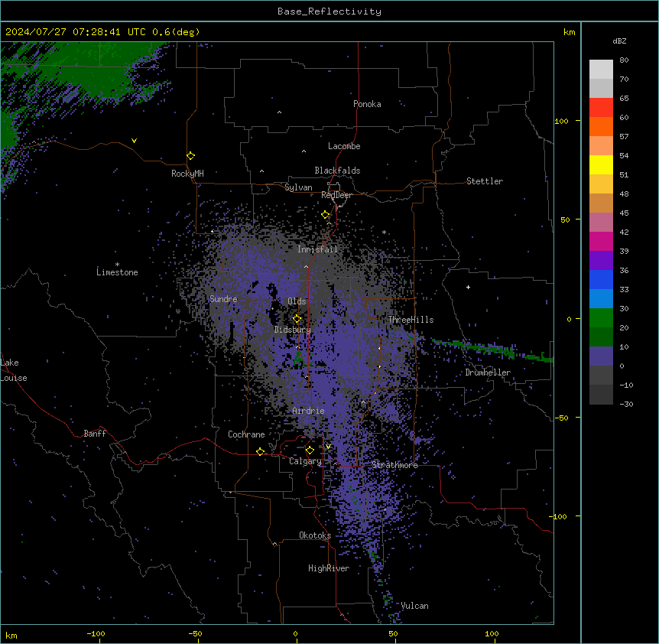Click the km unit label at bottom left
The image size is (659, 644).
[11, 635]
